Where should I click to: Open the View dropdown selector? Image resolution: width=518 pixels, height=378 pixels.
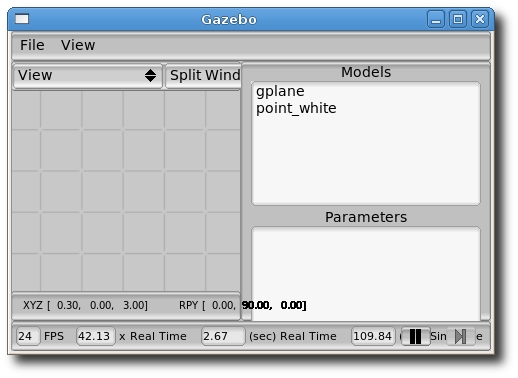click(x=87, y=76)
